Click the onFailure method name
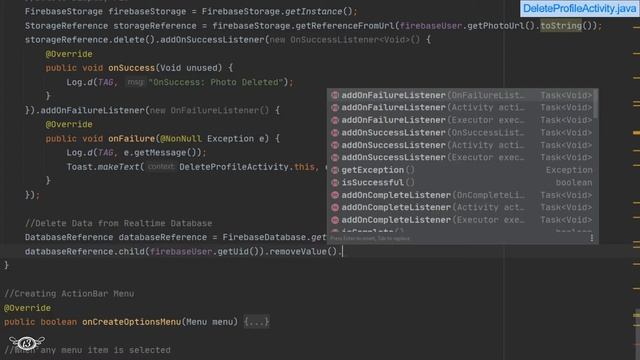Screen dimensions: 640x360 coord(131,139)
